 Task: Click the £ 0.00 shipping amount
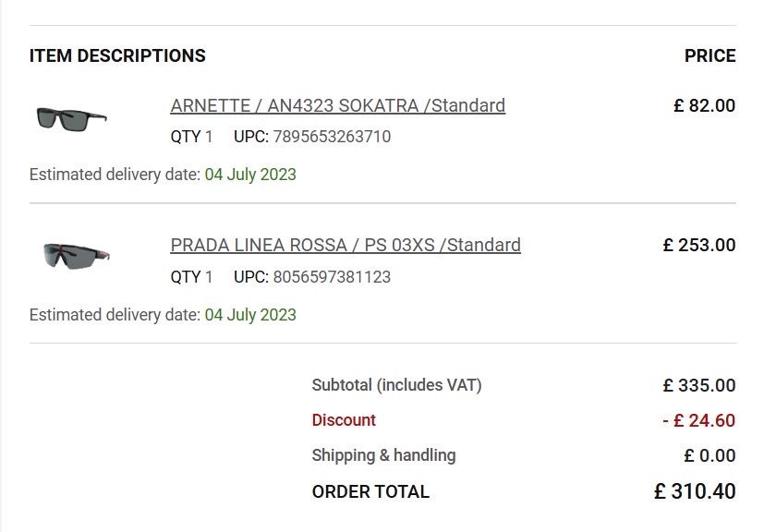(x=709, y=455)
